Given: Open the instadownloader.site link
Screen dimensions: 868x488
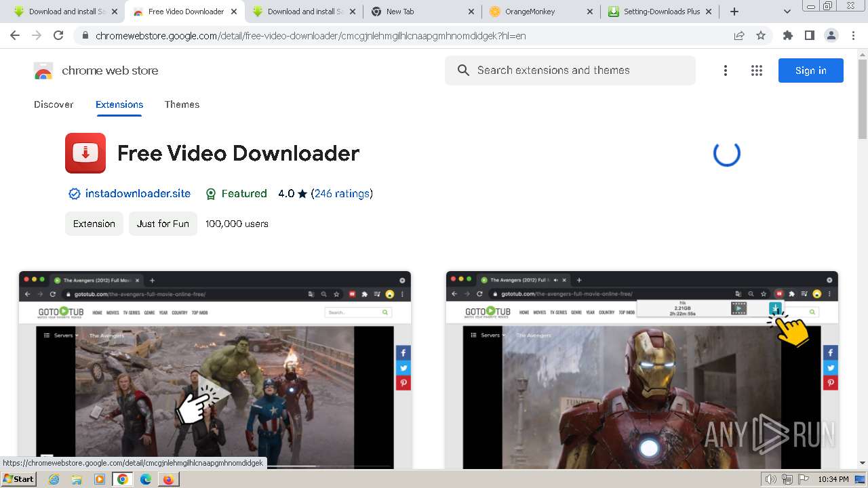Looking at the screenshot, I should coord(138,194).
